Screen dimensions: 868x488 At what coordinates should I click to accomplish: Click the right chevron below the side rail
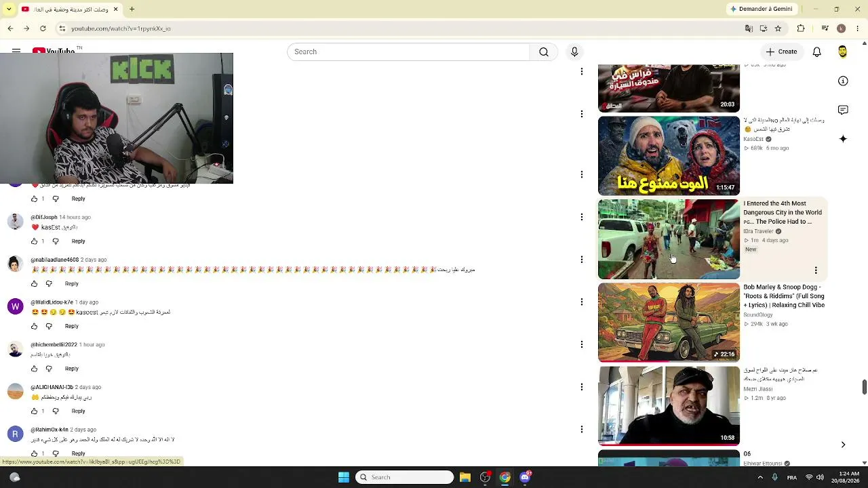843,445
